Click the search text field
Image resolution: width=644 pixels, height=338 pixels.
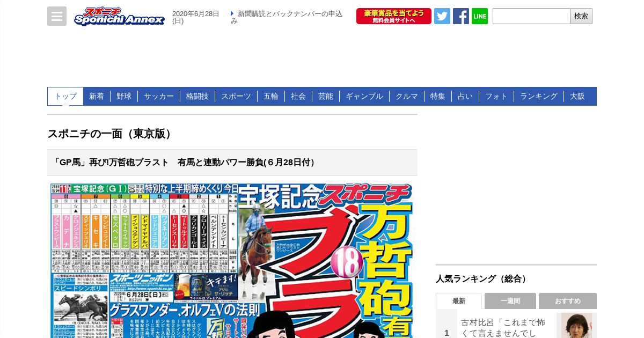pyautogui.click(x=531, y=16)
